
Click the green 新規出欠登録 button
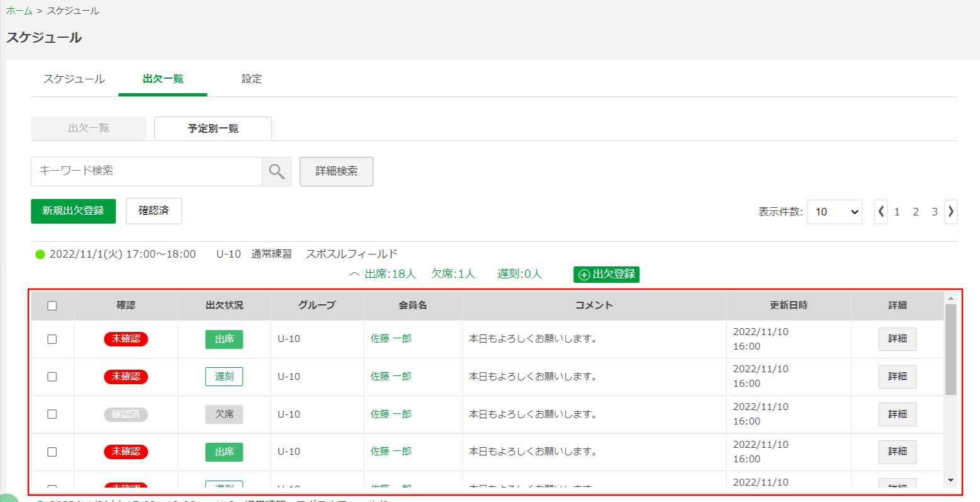click(73, 211)
